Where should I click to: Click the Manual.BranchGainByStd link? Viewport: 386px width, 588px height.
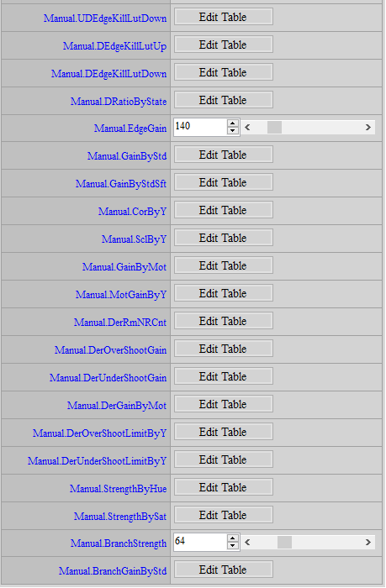113,571
